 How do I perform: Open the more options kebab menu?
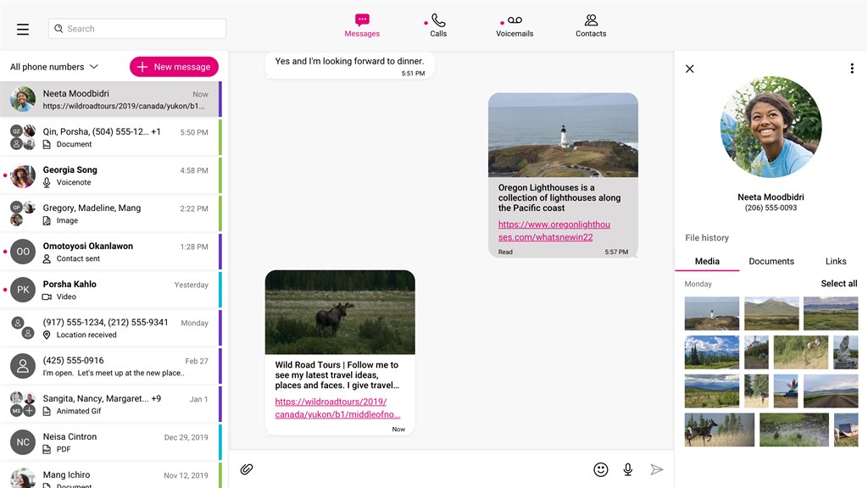pyautogui.click(x=852, y=68)
